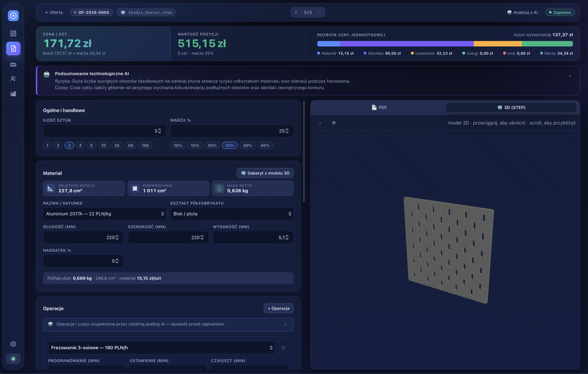
Task: Open the dashboard grid icon in sidebar
Action: pos(13,33)
